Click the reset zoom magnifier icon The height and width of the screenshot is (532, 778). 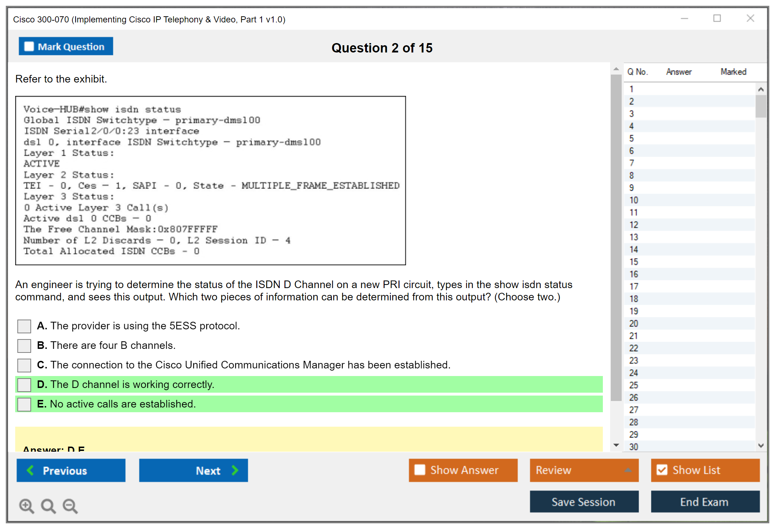(x=48, y=506)
